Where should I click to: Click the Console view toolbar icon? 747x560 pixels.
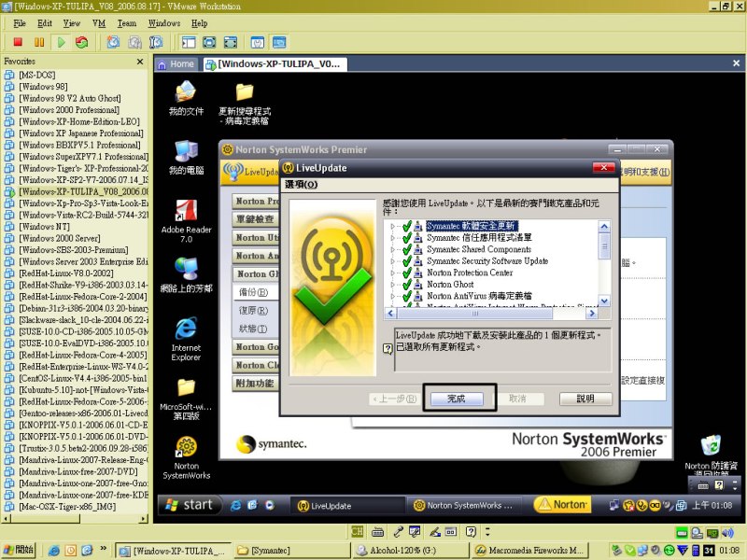(279, 42)
